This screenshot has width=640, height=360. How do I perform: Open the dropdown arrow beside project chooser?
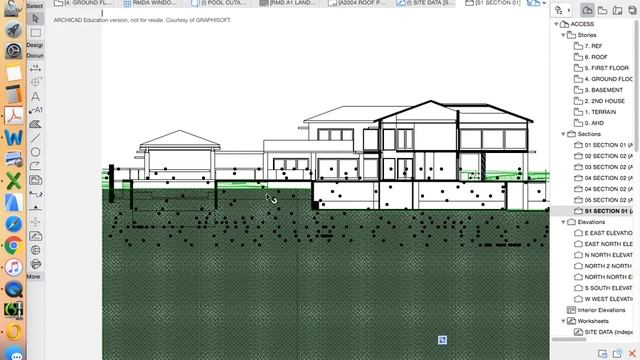point(569,10)
